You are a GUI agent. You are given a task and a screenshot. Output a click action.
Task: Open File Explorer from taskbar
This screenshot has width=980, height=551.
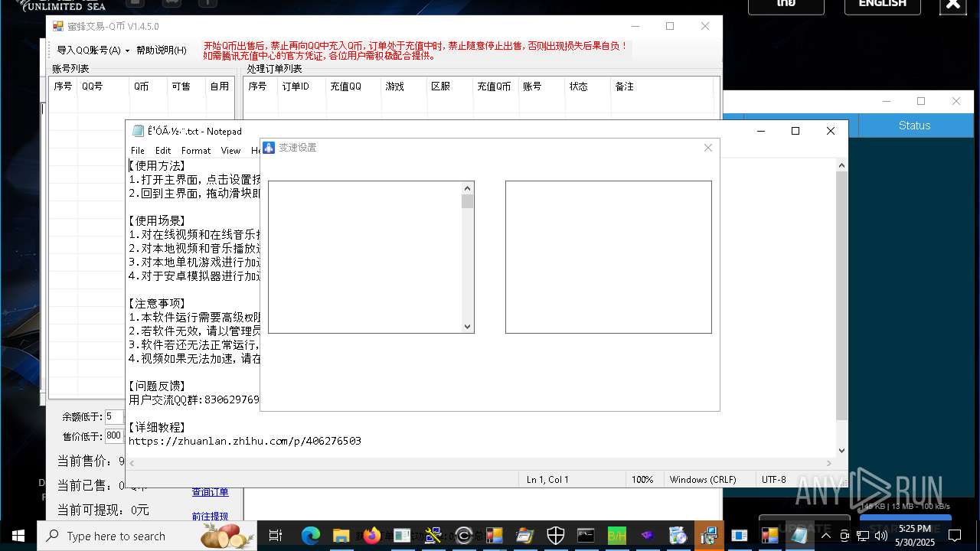pos(341,536)
